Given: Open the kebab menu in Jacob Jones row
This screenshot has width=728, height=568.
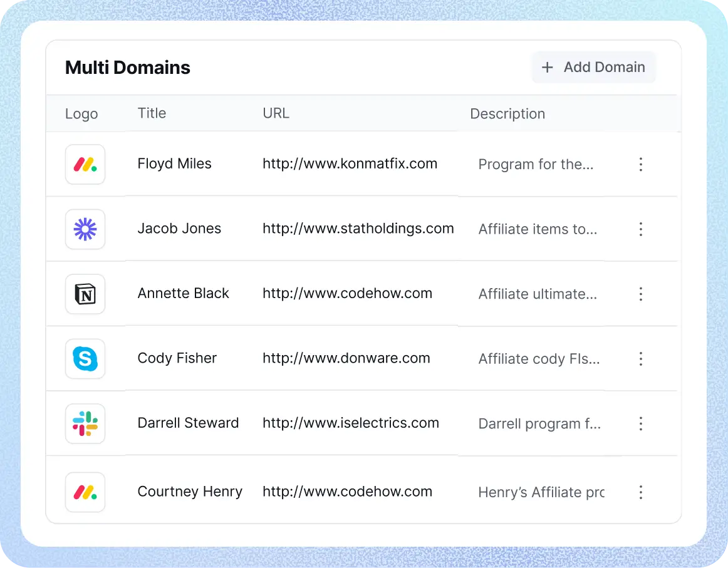Looking at the screenshot, I should tap(641, 229).
